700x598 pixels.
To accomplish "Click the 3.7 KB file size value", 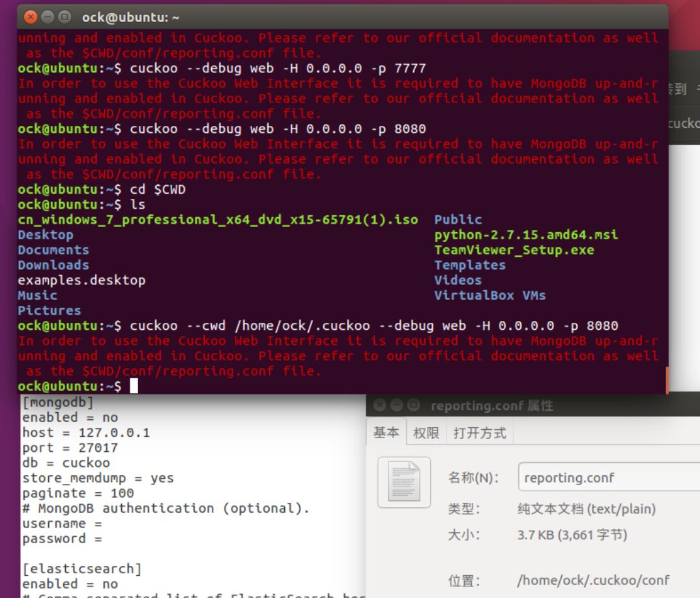I will coord(572,535).
